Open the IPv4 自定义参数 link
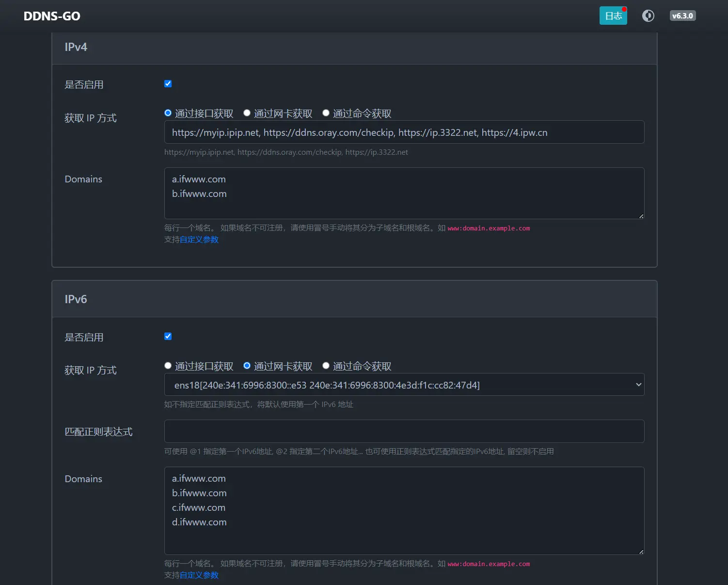Viewport: 728px width, 585px height. pos(199,240)
